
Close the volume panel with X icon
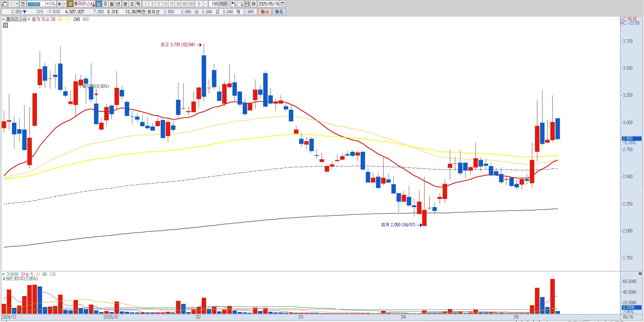(640, 274)
